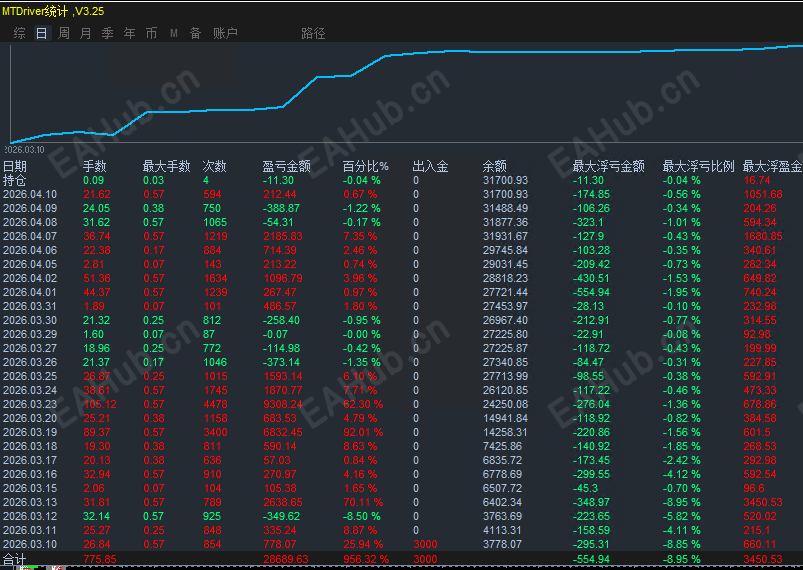Select the 2026.04.06 date row
Image resolution: width=803 pixels, height=570 pixels.
tap(402, 250)
